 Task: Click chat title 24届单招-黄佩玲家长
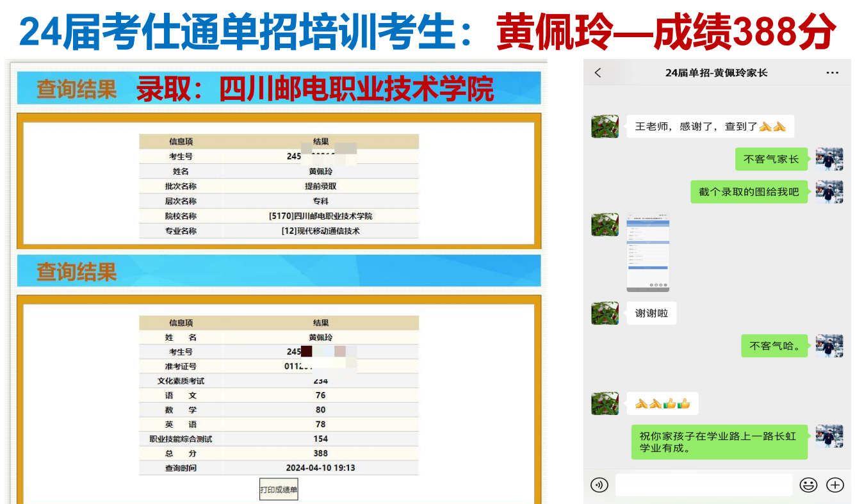click(x=716, y=73)
